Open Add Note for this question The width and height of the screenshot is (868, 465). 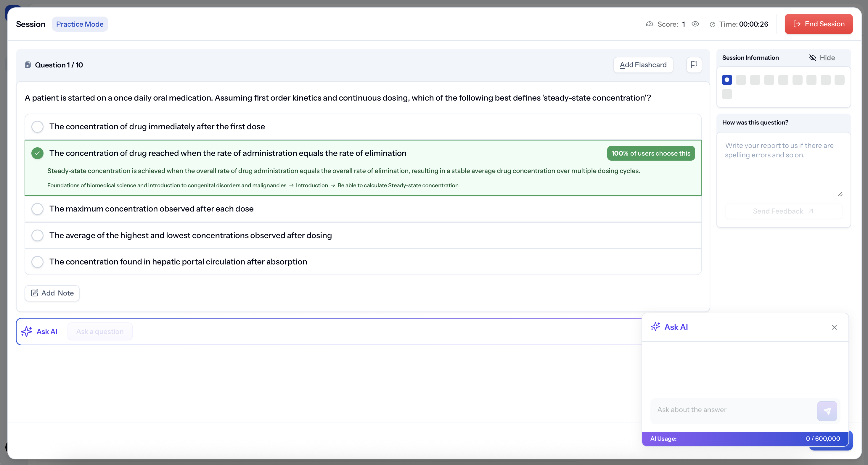click(52, 293)
